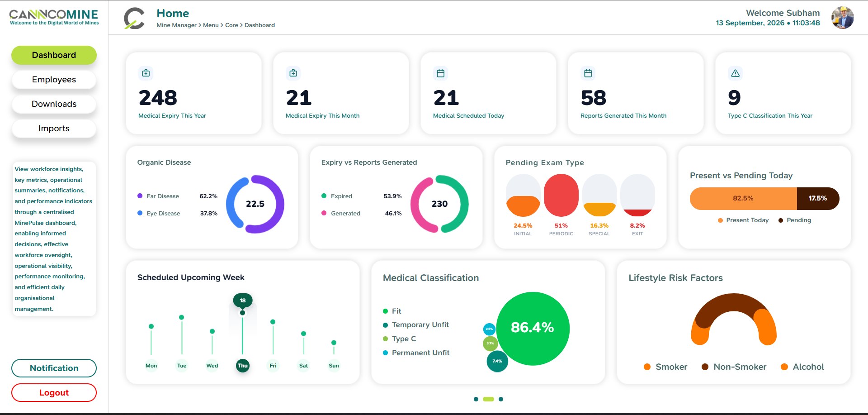Screen dimensions: 868x415
Task: Open the user profile avatar
Action: pyautogui.click(x=843, y=18)
